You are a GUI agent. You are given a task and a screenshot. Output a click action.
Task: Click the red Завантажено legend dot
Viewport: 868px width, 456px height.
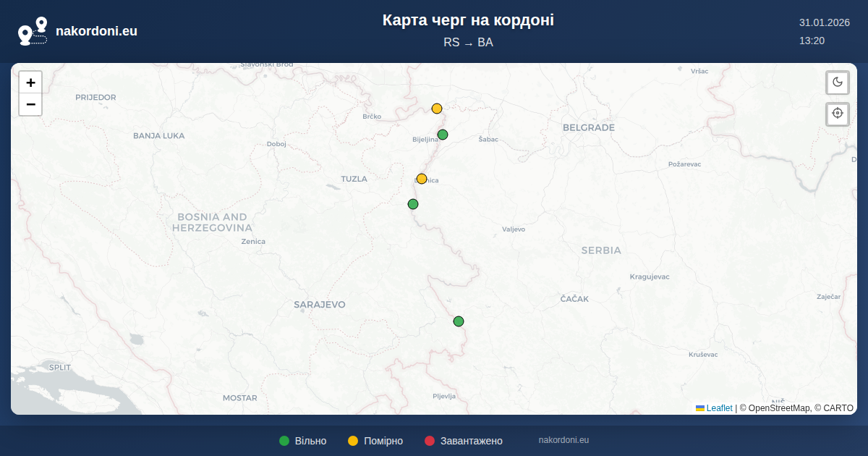tap(430, 441)
